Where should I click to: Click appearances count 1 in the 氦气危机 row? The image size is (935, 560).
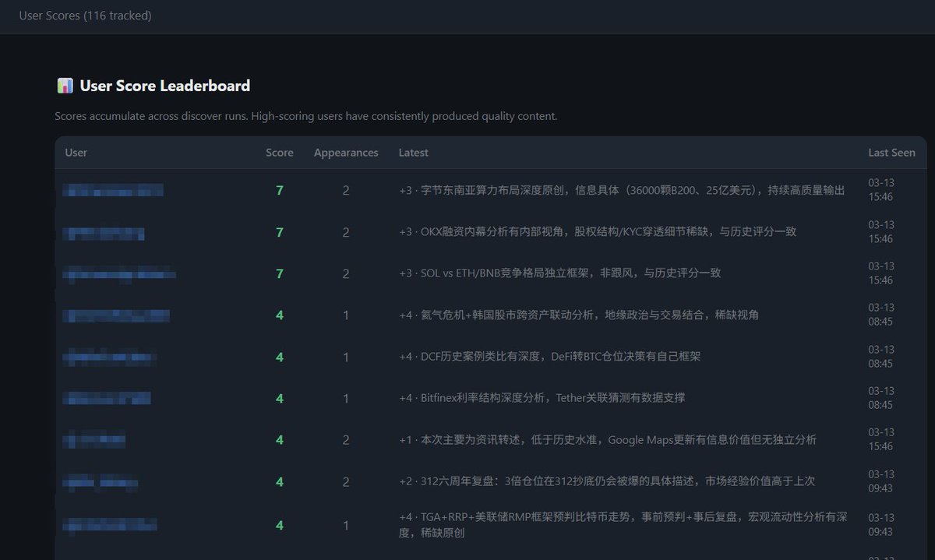point(346,315)
